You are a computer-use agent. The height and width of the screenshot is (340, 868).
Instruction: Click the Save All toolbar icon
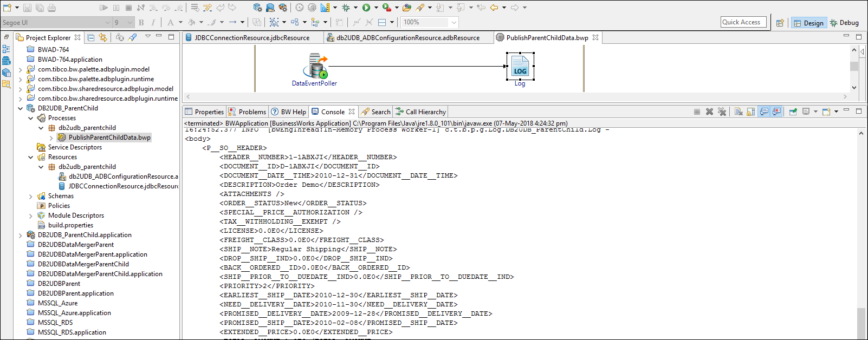(40, 8)
